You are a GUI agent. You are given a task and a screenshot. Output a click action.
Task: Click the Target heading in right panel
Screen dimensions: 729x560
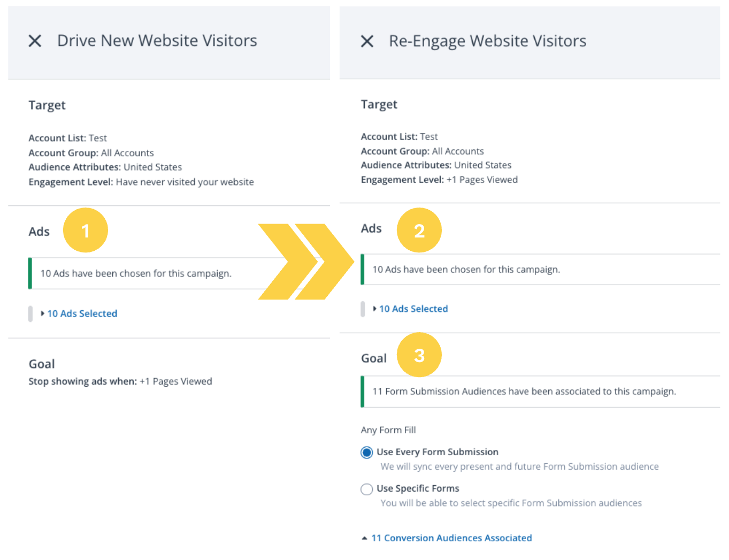[x=379, y=104]
